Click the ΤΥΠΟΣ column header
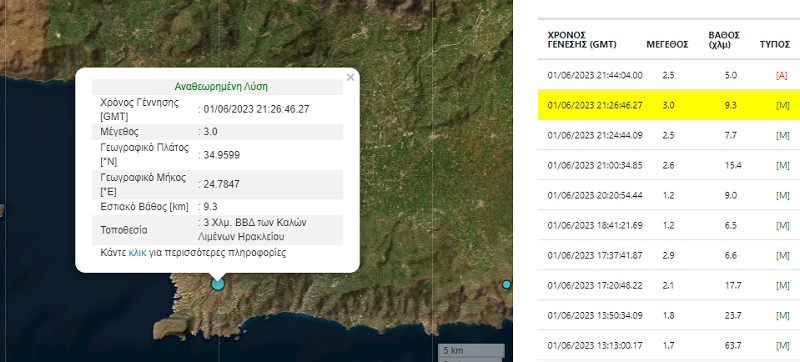The image size is (800, 362). 774,45
